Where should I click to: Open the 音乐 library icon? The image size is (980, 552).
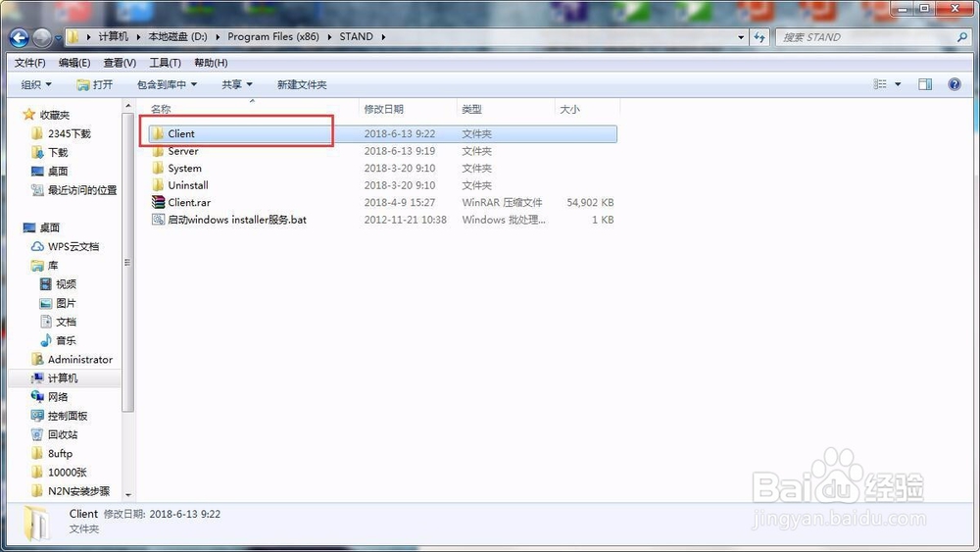point(46,340)
